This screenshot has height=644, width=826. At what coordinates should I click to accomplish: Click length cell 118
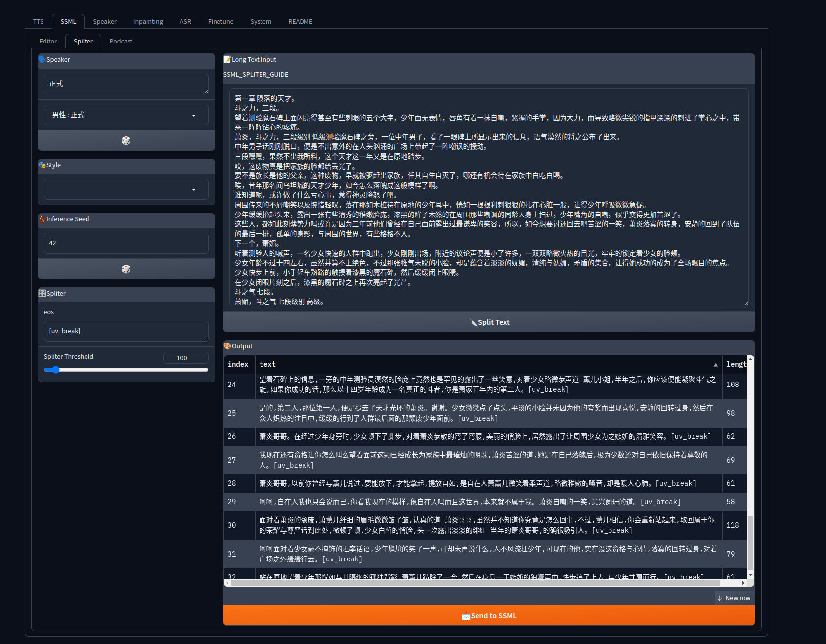click(x=735, y=525)
